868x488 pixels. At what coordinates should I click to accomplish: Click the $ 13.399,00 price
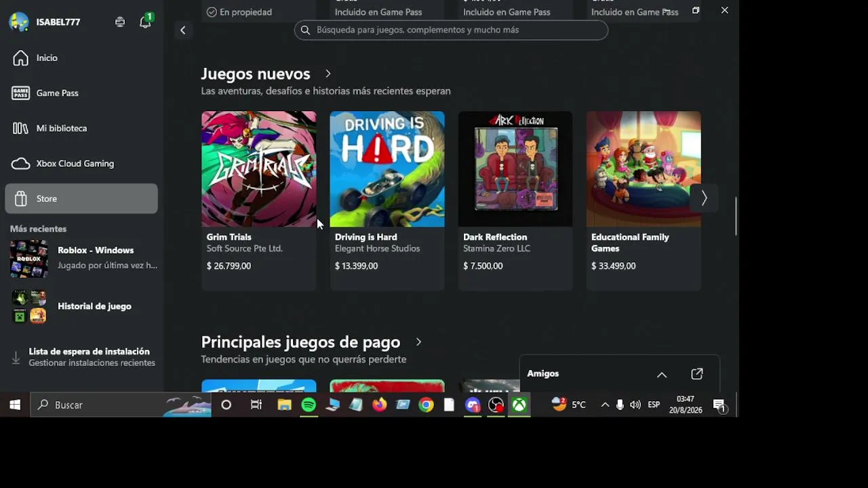[356, 266]
